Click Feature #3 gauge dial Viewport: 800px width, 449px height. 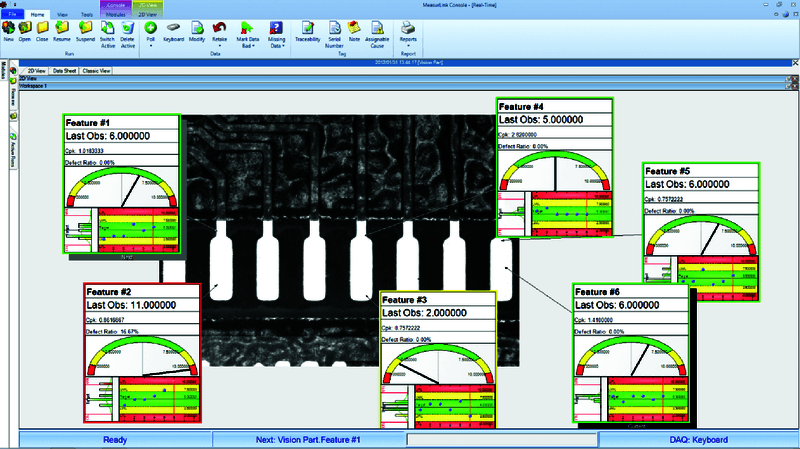(438, 364)
